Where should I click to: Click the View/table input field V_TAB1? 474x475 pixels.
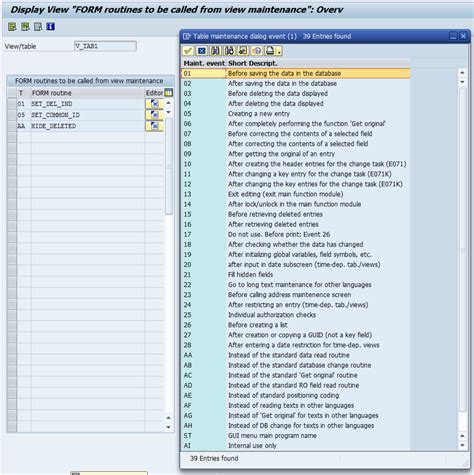pyautogui.click(x=105, y=46)
